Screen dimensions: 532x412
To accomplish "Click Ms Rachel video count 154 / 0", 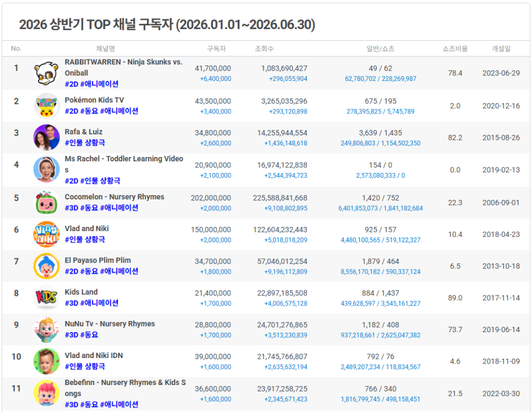I will [381, 165].
